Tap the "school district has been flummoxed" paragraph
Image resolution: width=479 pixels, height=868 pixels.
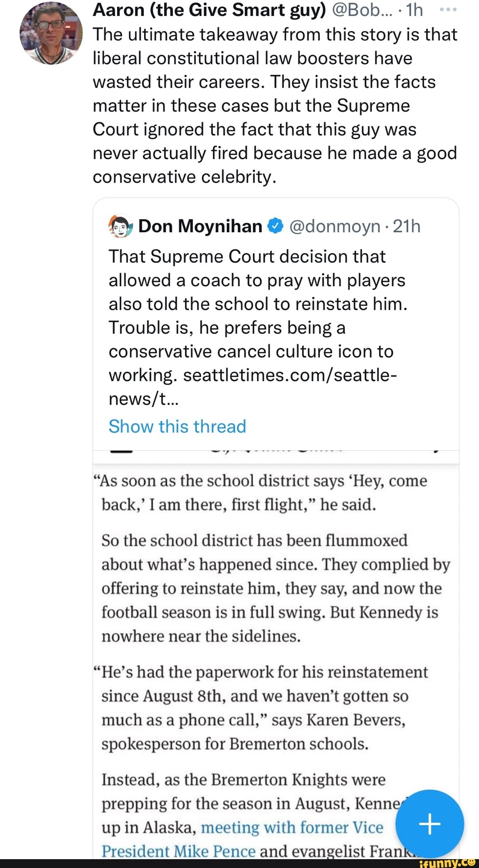pyautogui.click(x=275, y=588)
